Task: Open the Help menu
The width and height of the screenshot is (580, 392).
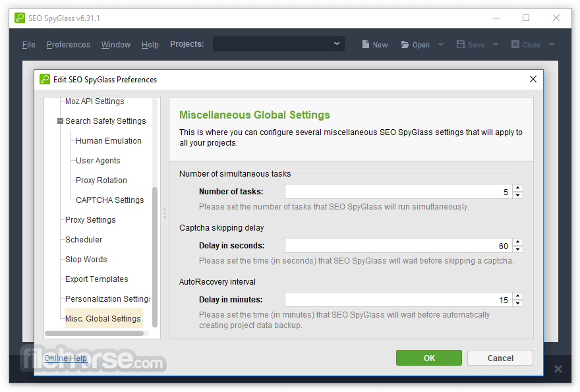Action: [150, 45]
